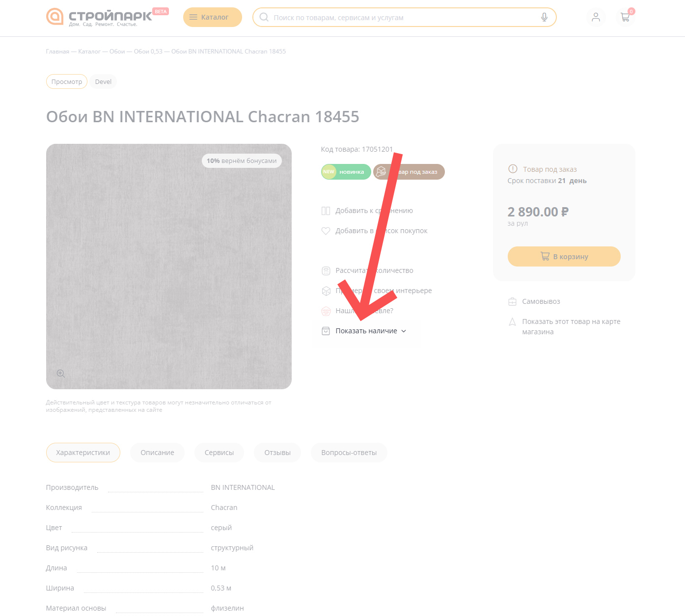Add the product with В корзину button

(x=564, y=257)
